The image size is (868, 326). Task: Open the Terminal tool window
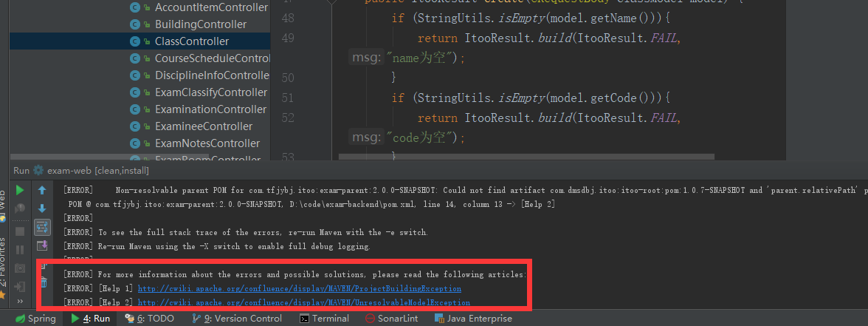[x=325, y=319]
